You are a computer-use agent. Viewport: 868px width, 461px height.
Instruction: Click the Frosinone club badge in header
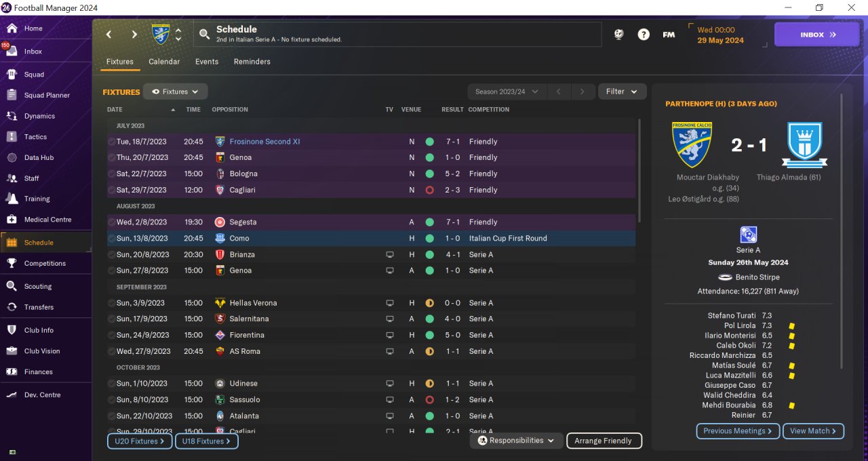coord(161,34)
